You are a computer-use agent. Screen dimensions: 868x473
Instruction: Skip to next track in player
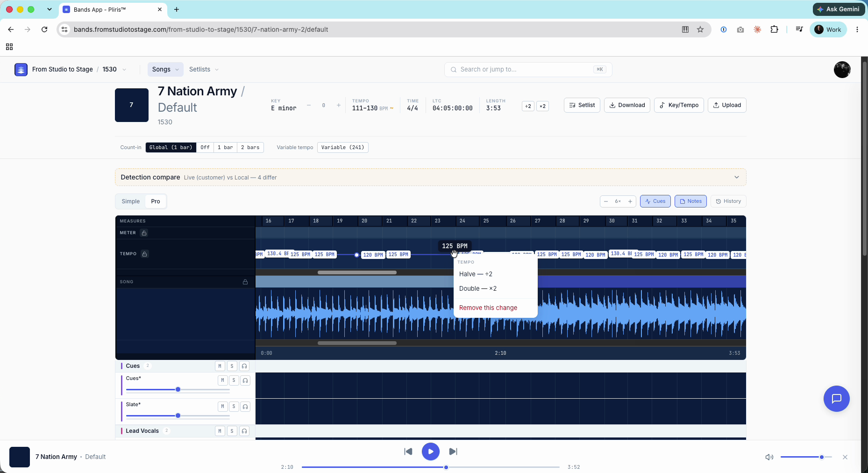click(453, 451)
